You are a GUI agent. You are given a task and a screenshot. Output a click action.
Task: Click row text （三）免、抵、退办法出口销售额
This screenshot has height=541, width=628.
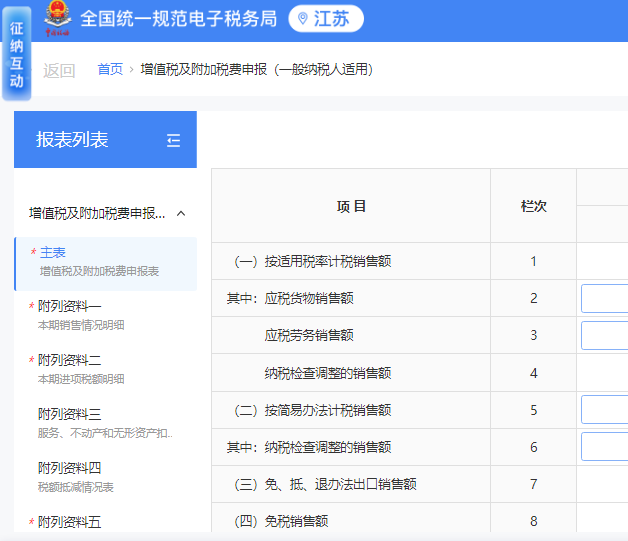tap(325, 484)
